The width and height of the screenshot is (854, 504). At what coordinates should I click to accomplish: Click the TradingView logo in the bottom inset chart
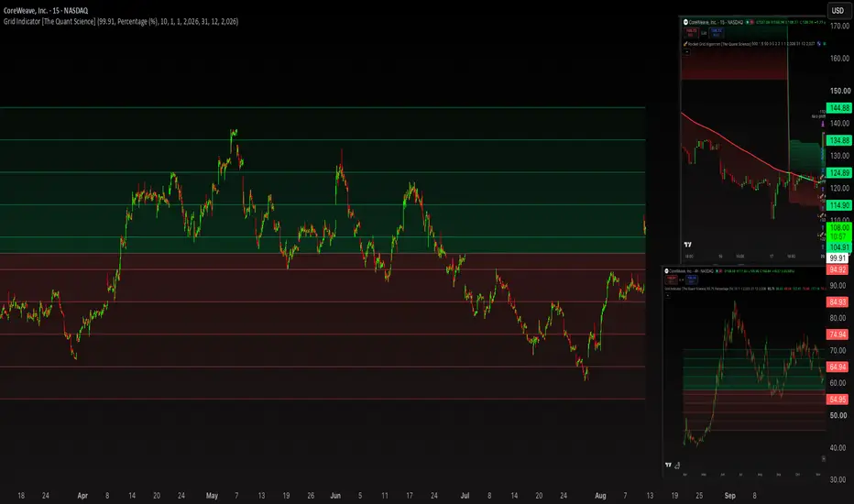click(x=668, y=465)
